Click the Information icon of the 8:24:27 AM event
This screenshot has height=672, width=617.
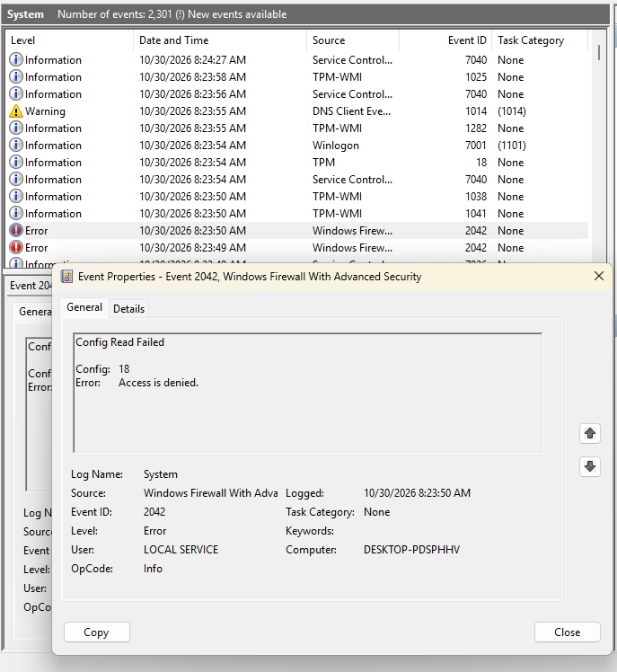coord(16,59)
